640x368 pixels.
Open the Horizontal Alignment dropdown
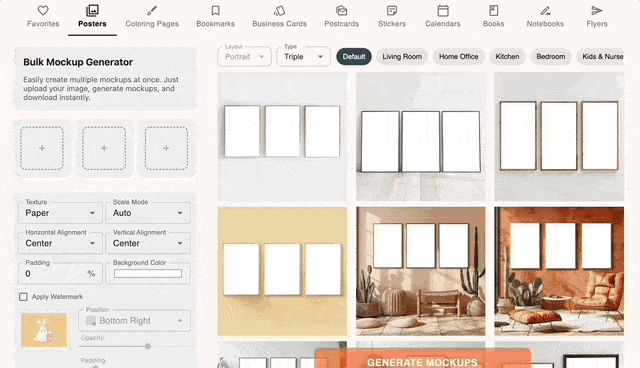coord(60,243)
